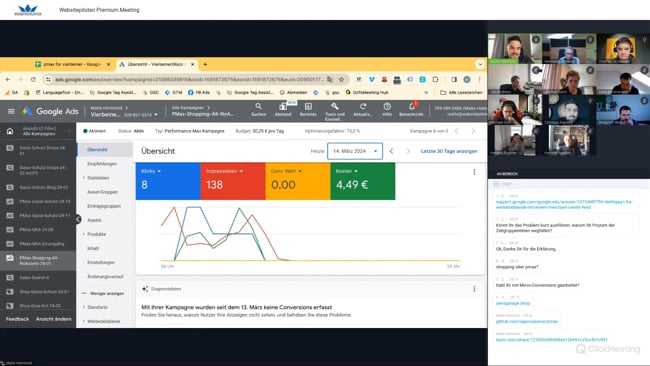This screenshot has width=650, height=366.
Task: Reload the browser page
Action: coord(33,79)
